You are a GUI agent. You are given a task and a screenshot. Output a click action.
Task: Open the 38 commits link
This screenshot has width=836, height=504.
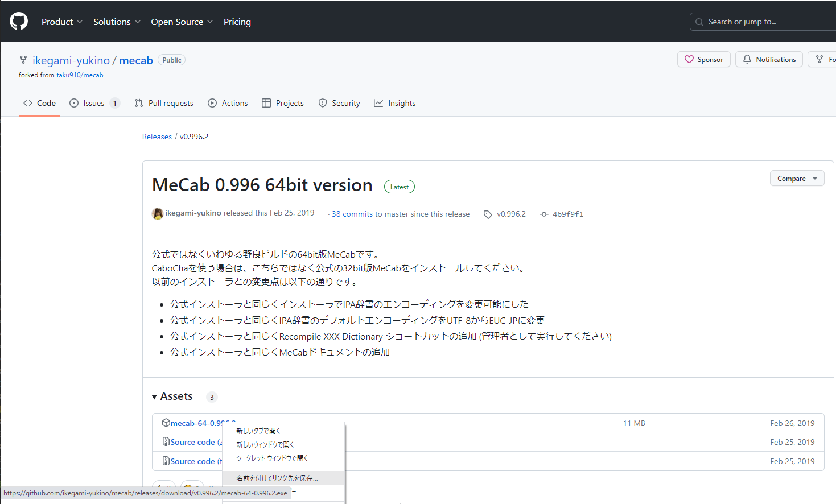click(x=352, y=214)
